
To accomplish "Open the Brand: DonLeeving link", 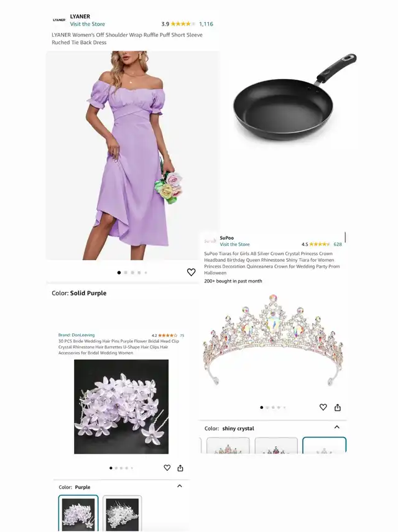I will [76, 335].
